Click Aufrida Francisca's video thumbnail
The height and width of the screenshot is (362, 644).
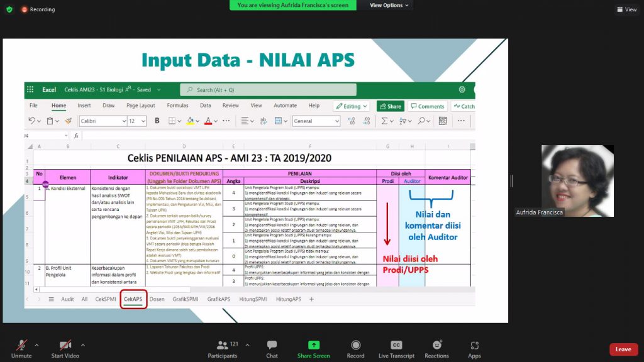(x=577, y=181)
